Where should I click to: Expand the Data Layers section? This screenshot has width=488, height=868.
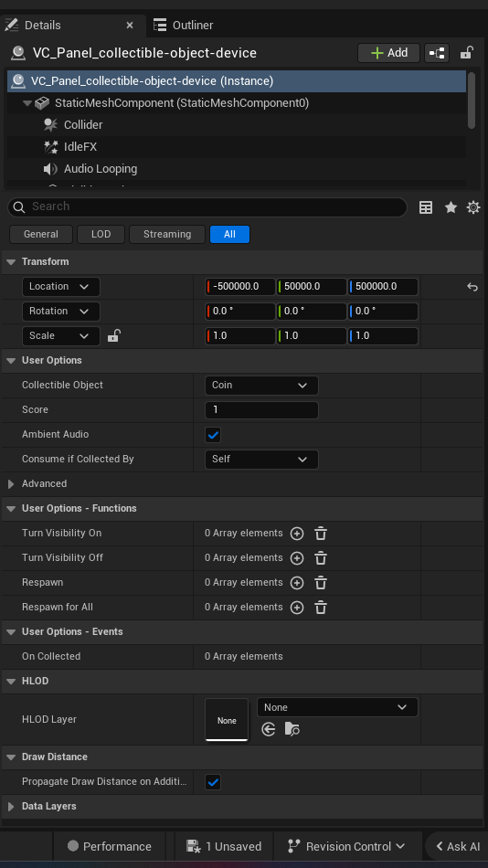[11, 807]
